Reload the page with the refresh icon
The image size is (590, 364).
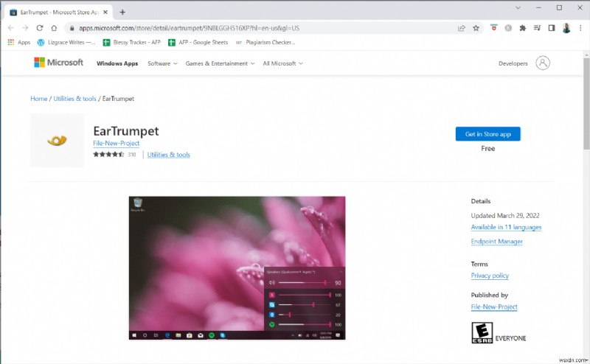pyautogui.click(x=40, y=28)
